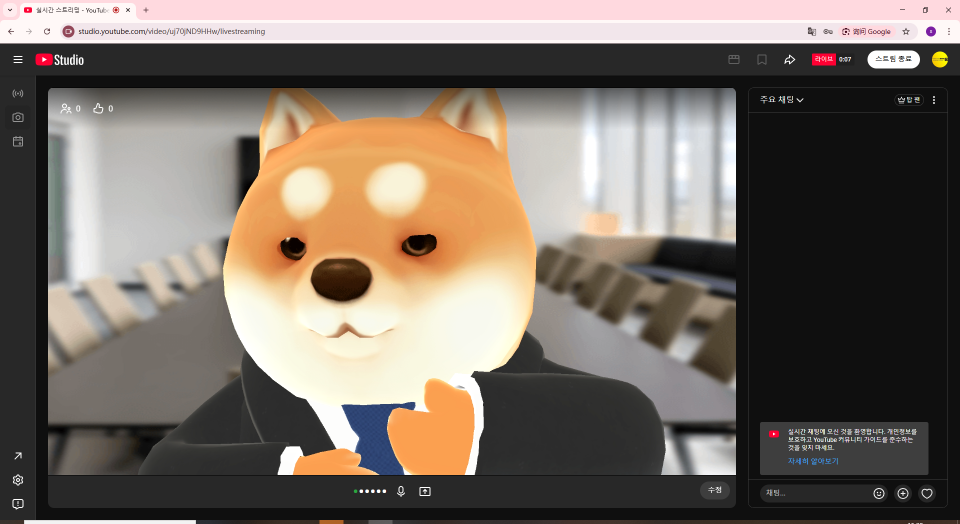Viewport: 960px width, 524px height.
Task: Click the 스트림 종료 button
Action: point(893,60)
